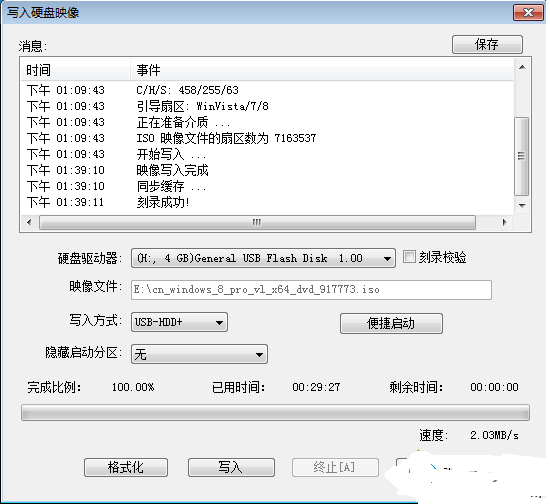Select the row 引导扇区: WinVista/7/8
Viewport: 550px width, 504px height.
(x=267, y=106)
